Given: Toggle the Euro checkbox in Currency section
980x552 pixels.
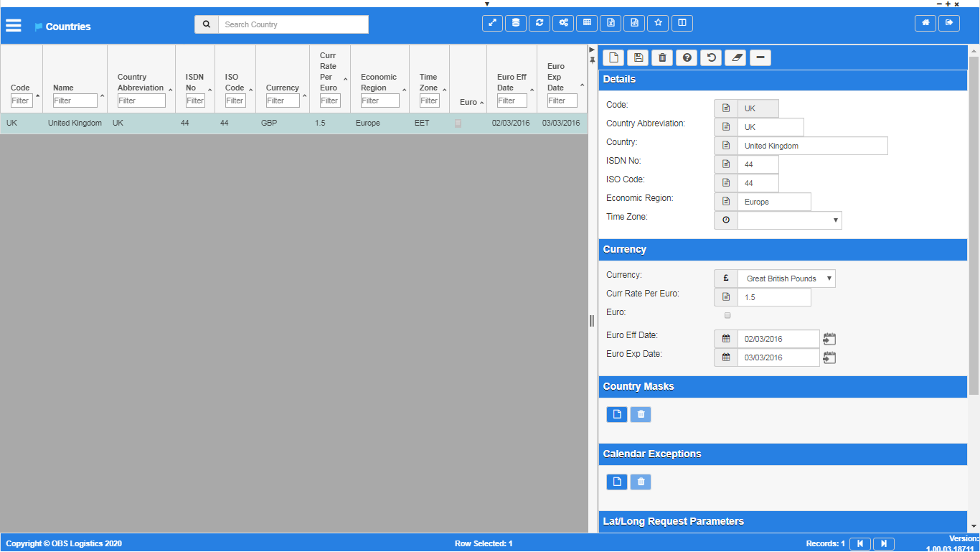Looking at the screenshot, I should pyautogui.click(x=727, y=315).
